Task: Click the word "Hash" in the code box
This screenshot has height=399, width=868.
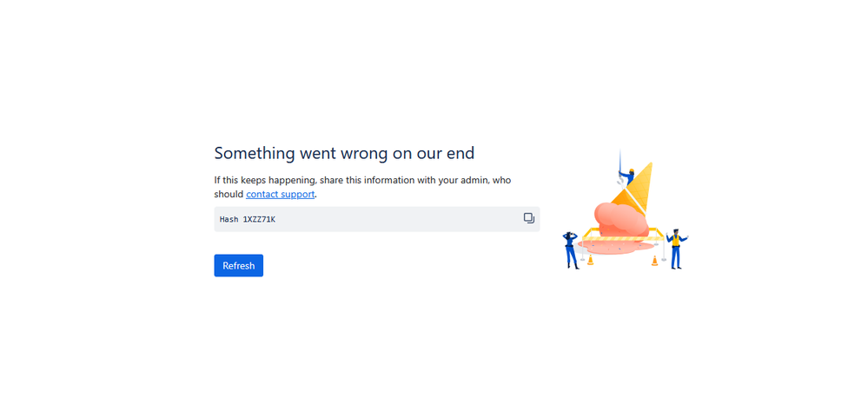Action: point(229,219)
